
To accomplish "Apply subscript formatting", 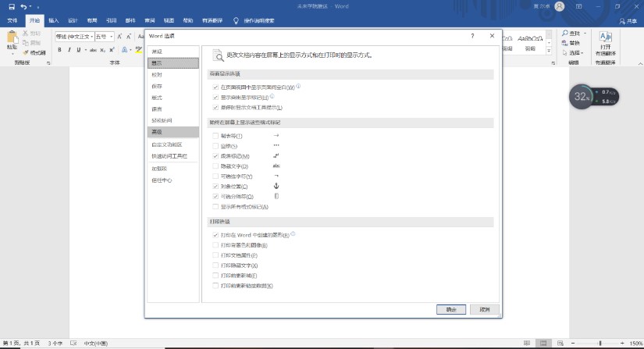I will click(x=103, y=50).
